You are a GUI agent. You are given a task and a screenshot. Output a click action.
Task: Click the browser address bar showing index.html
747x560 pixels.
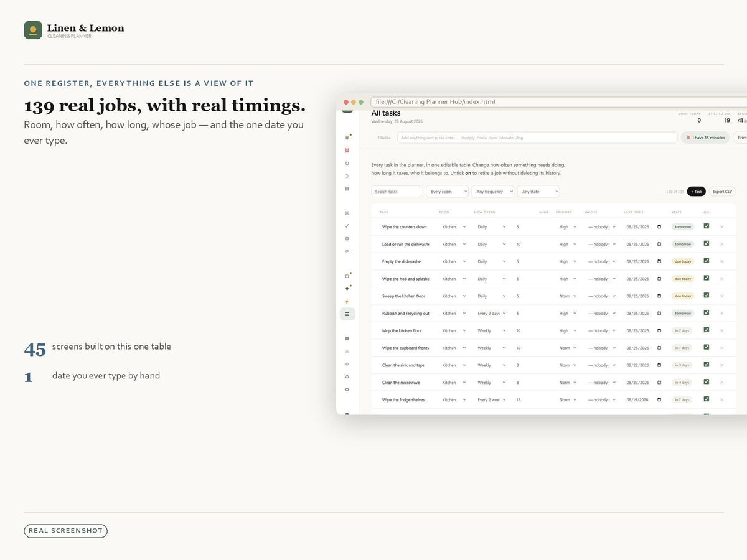coord(558,102)
